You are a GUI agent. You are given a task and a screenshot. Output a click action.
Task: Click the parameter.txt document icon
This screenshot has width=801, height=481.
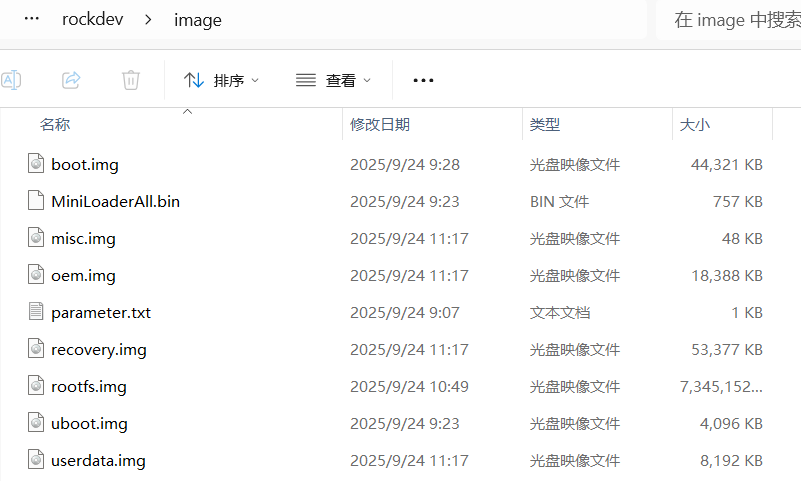pyautogui.click(x=36, y=312)
